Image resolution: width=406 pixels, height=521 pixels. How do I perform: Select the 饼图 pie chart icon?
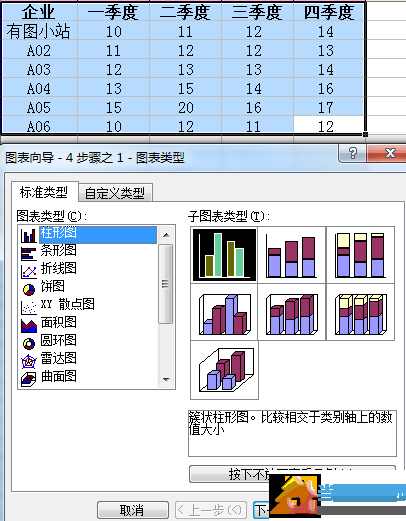(x=29, y=289)
